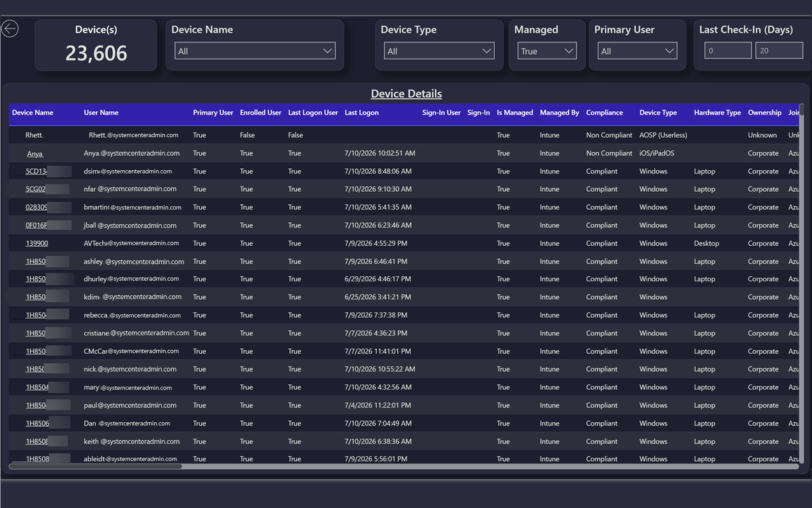Viewport: 812px width, 508px height.
Task: Sort by Last Logon User column header
Action: [313, 112]
